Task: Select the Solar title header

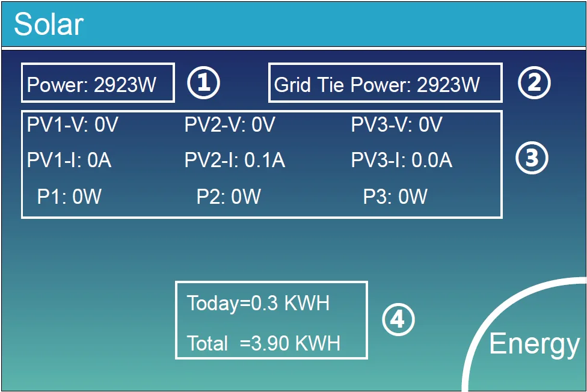Action: pyautogui.click(x=49, y=25)
